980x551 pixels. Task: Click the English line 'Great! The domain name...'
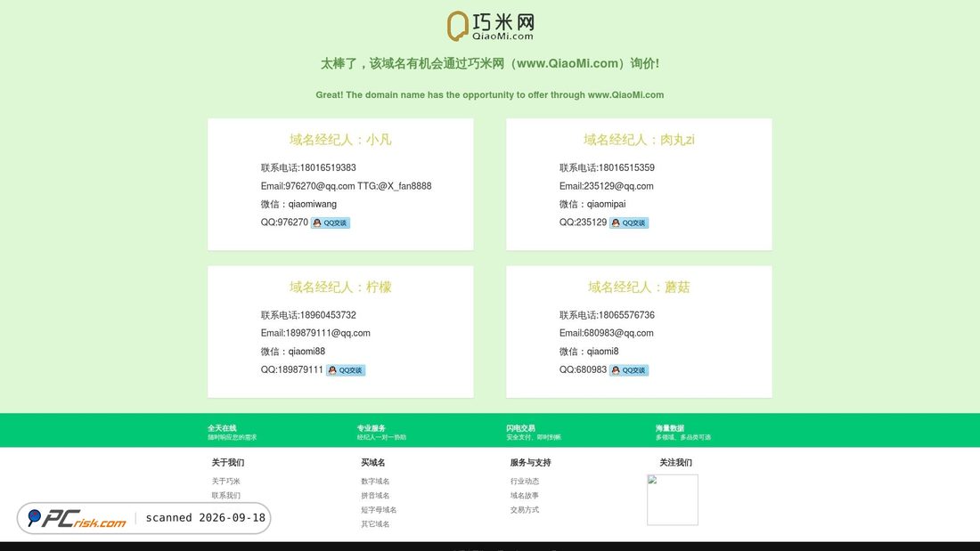[490, 95]
